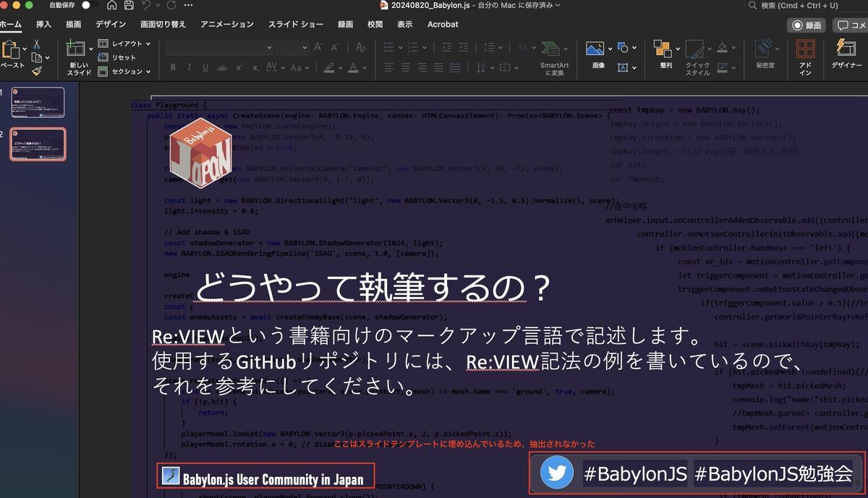Select the format painter brush icon
This screenshot has height=498, width=868.
[36, 71]
